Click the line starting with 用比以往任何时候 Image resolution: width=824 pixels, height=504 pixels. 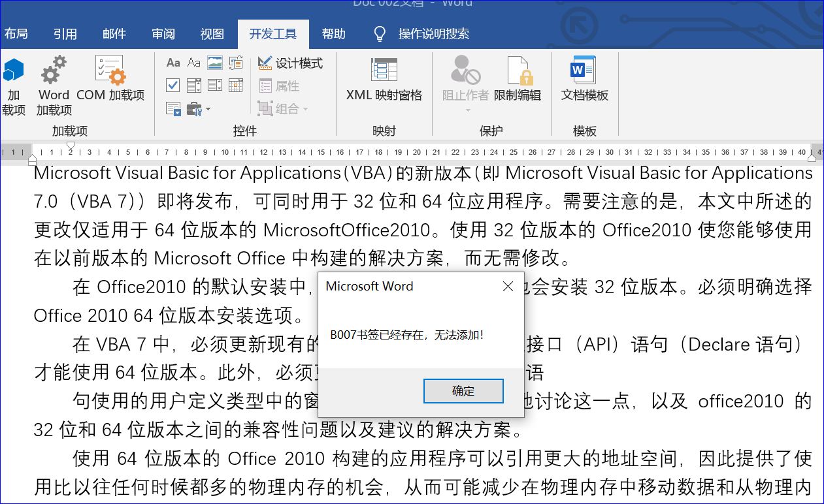tap(423, 488)
